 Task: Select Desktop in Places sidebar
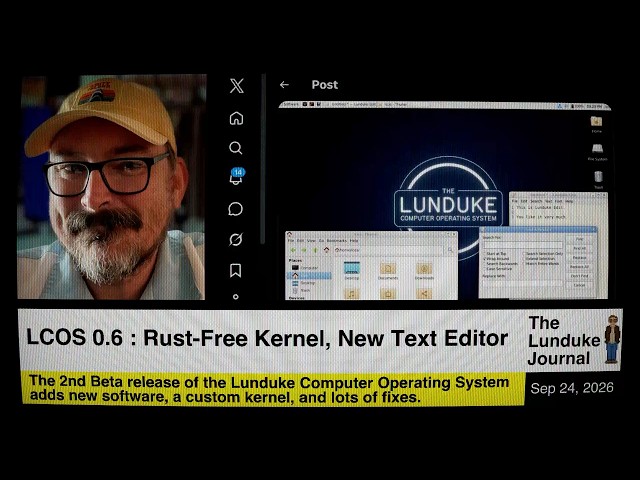click(x=304, y=283)
